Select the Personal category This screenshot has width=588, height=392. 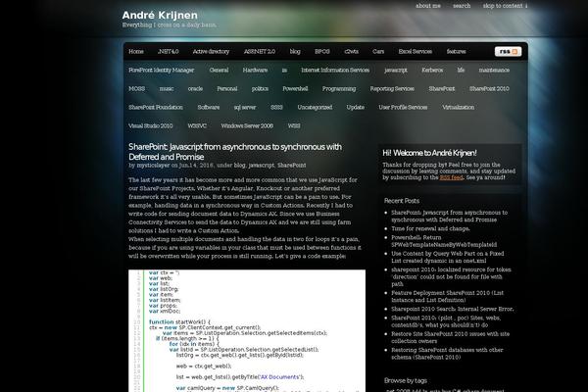(x=227, y=88)
